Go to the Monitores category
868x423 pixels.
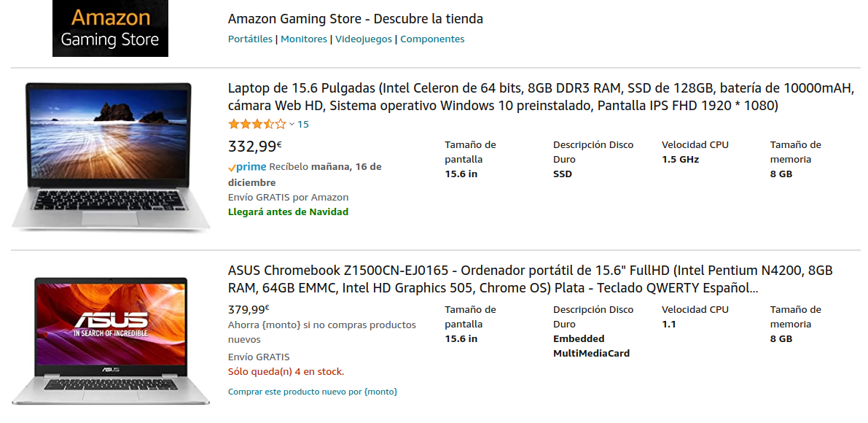tap(304, 39)
